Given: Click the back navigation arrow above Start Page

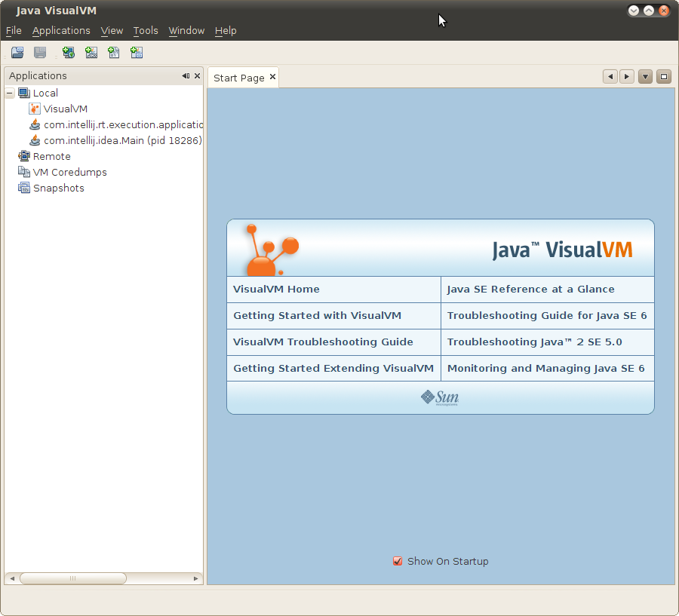Looking at the screenshot, I should tap(610, 76).
